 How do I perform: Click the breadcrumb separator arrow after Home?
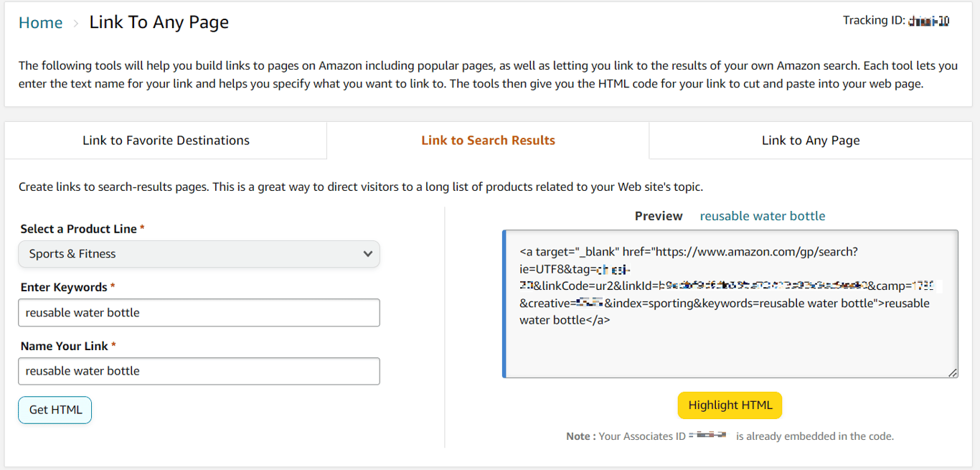74,22
